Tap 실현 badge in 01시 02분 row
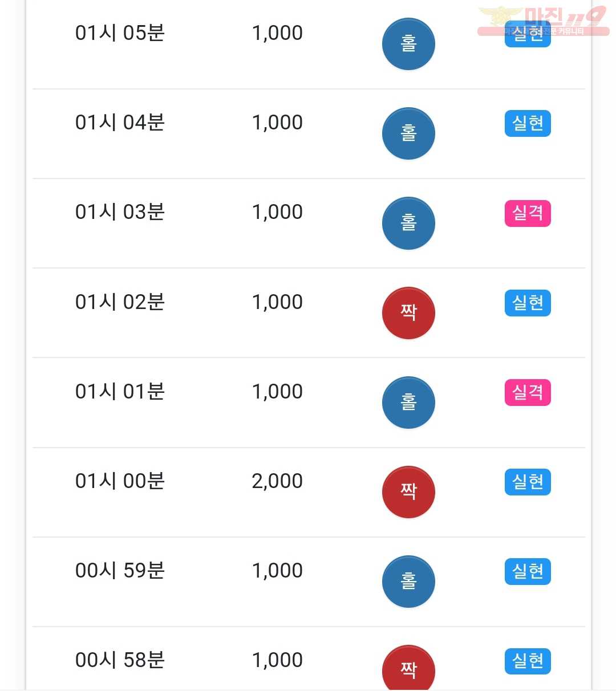616x691 pixels. click(x=528, y=303)
